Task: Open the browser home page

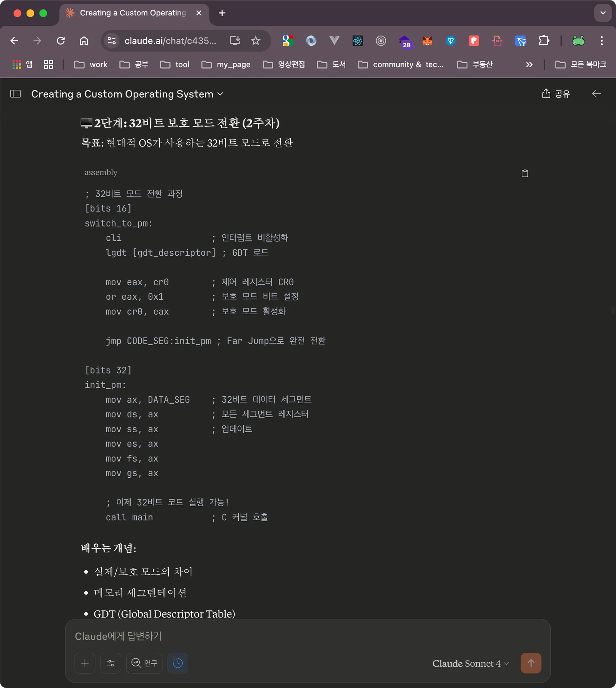Action: [x=84, y=41]
